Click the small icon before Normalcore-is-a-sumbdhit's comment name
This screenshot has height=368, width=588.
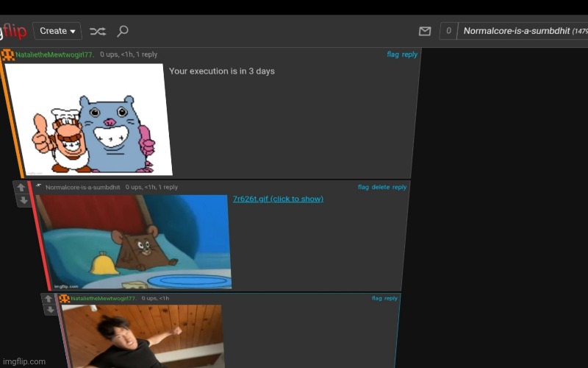pyautogui.click(x=39, y=185)
